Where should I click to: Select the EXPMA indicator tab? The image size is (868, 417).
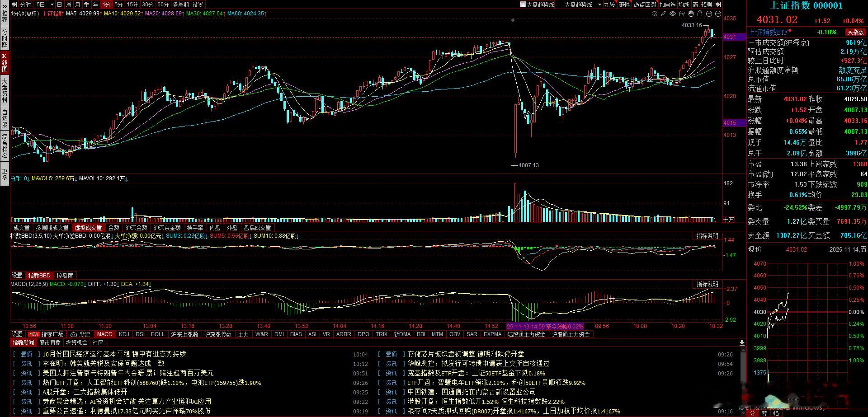pyautogui.click(x=492, y=334)
